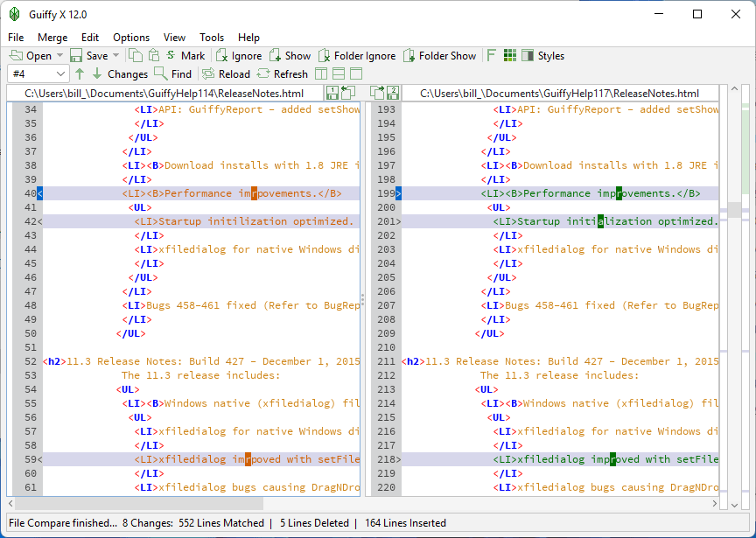Click the horizontal scrollbar right arrow
Viewport: 756px width, 538px height.
tap(715, 504)
